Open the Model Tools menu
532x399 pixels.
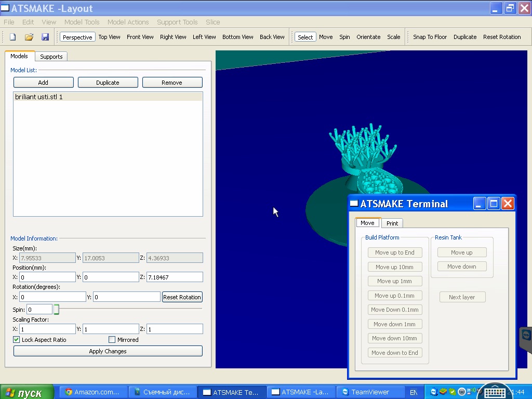82,22
